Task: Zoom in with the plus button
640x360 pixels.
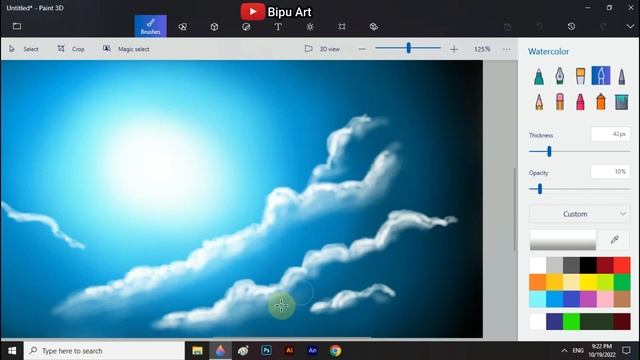Action: tap(454, 49)
